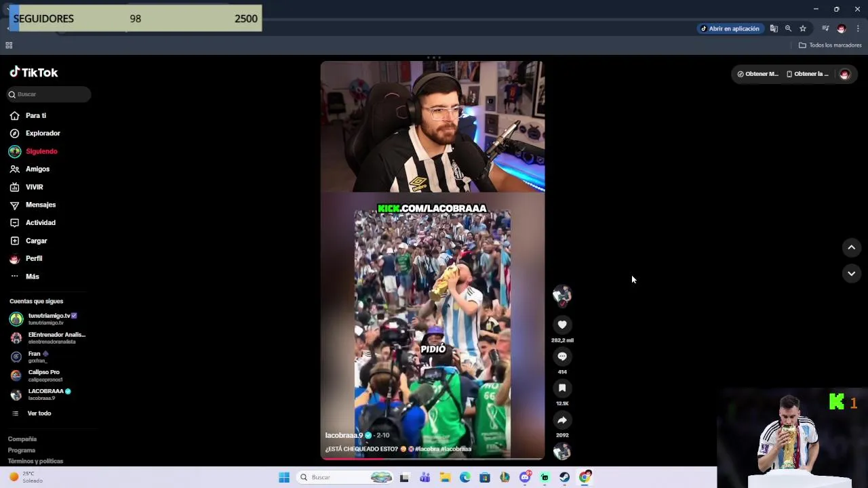Focus the TikTok Buscar search field

click(48, 94)
